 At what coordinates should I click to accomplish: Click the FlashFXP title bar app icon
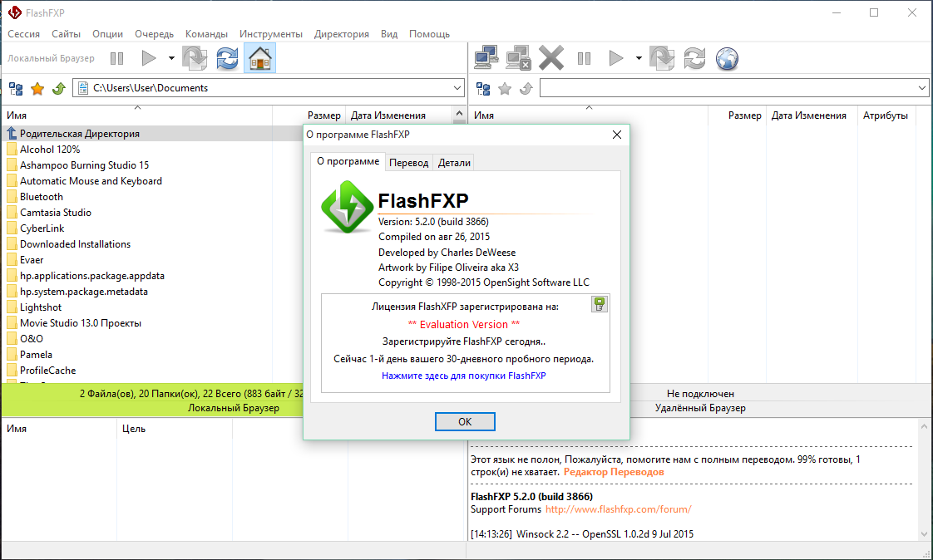point(15,12)
